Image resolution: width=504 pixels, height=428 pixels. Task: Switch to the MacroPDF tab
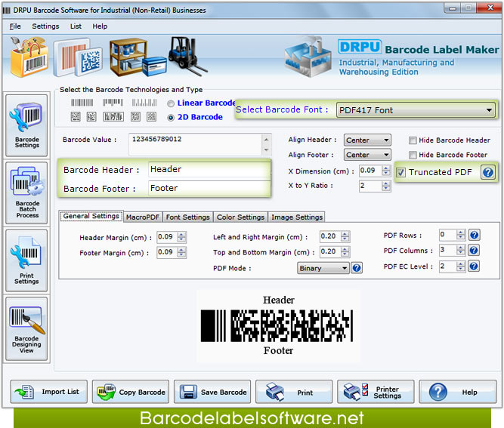point(142,217)
